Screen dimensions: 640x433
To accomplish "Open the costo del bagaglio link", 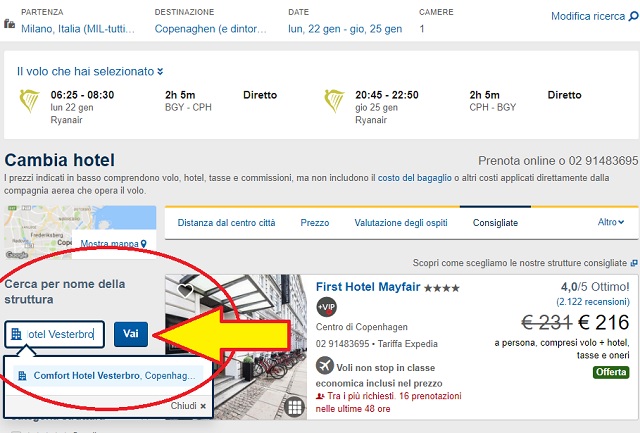I will (x=415, y=178).
